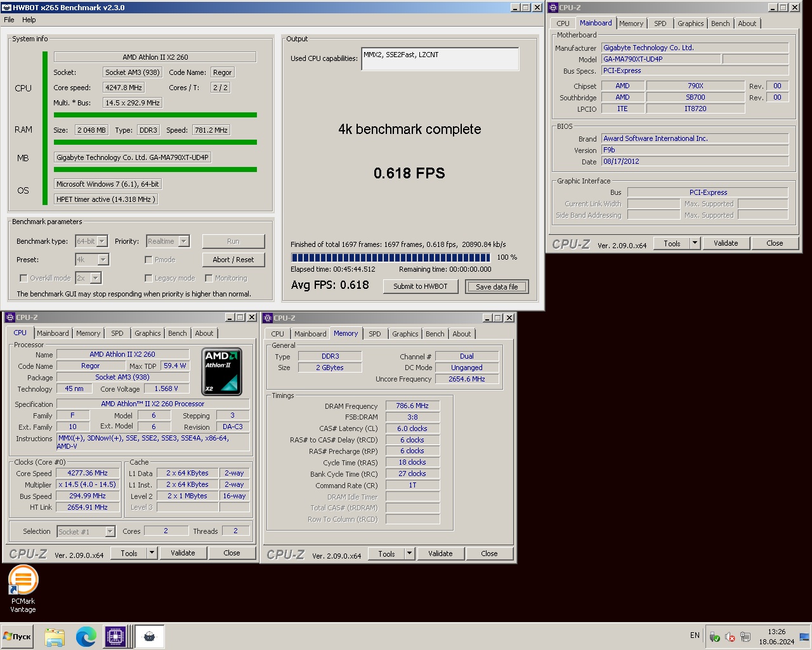
Task: Click the HPET timer active field
Action: coord(105,199)
